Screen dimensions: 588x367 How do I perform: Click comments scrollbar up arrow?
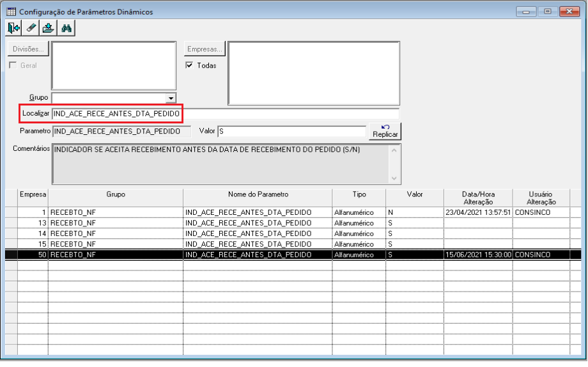[x=394, y=150]
